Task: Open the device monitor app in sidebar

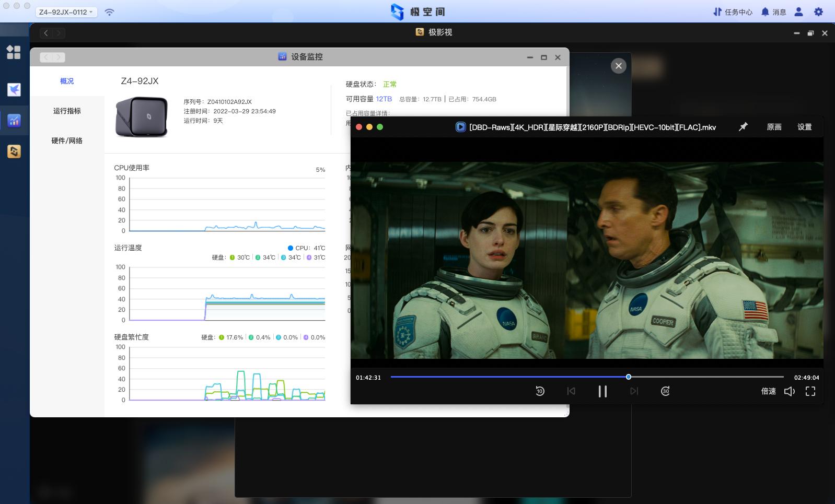Action: (14, 121)
